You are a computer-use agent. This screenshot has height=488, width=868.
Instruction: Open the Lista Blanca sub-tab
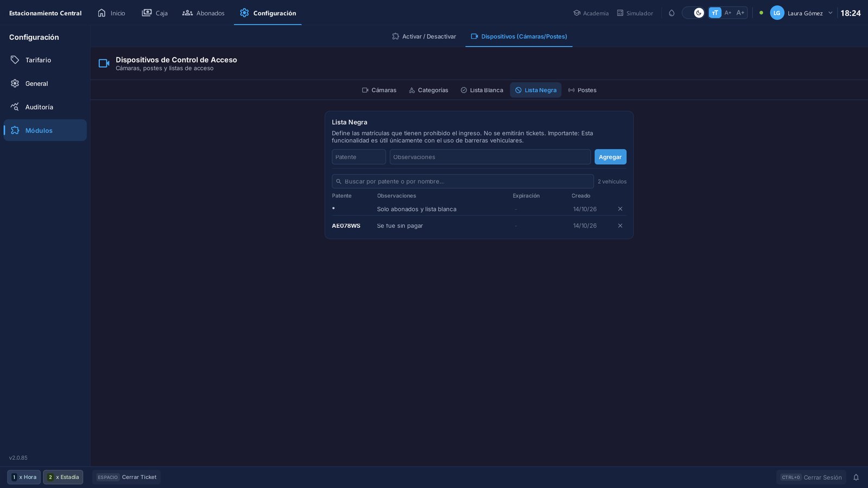pyautogui.click(x=482, y=90)
